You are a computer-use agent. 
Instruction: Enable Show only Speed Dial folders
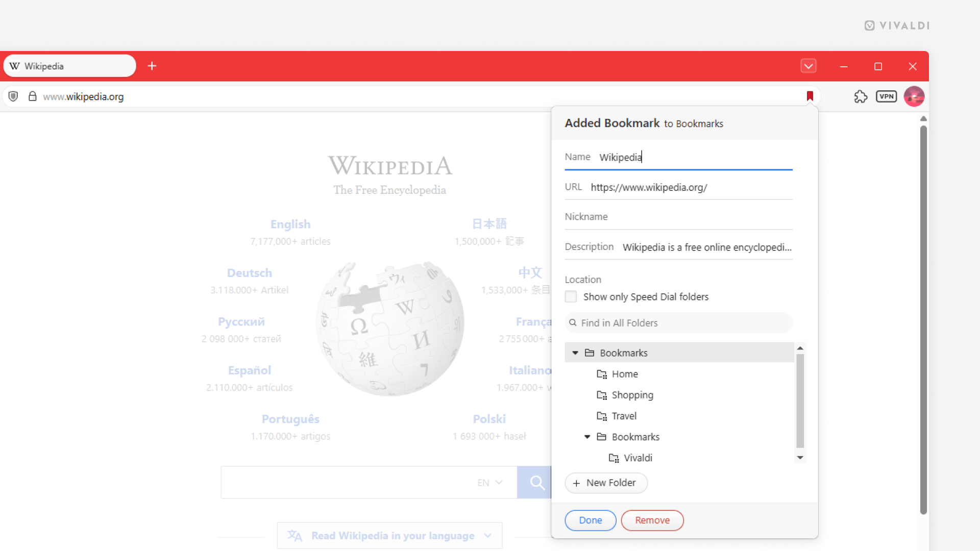571,296
